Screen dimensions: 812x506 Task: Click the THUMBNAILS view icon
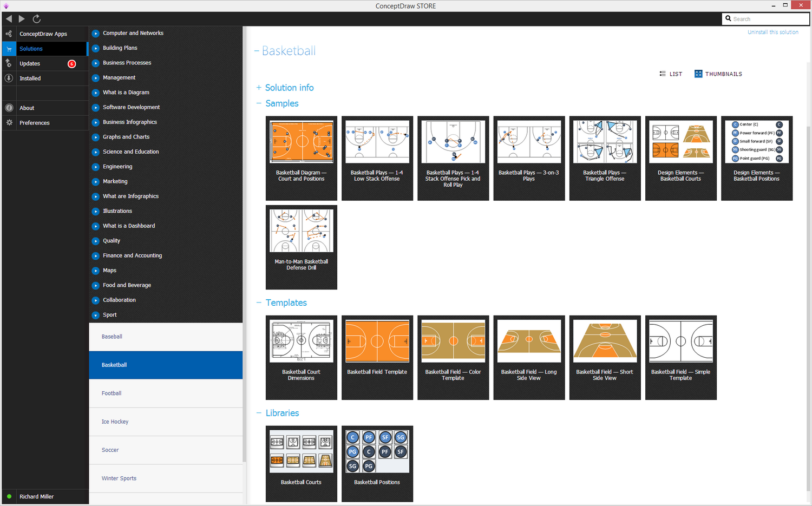(x=698, y=74)
